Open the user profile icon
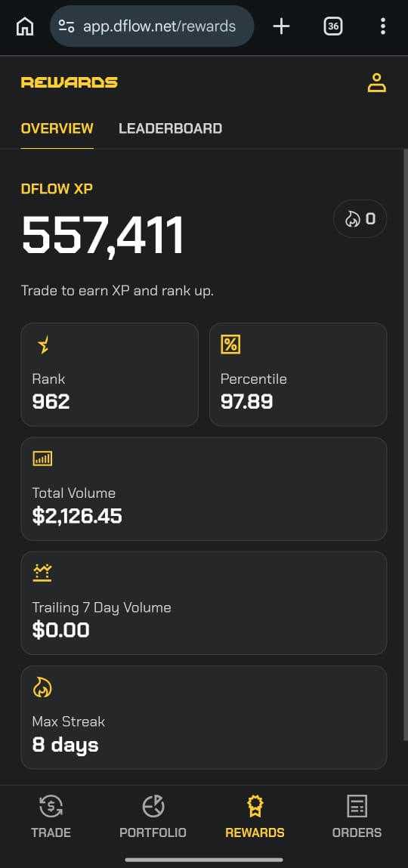The width and height of the screenshot is (408, 868). click(x=376, y=82)
